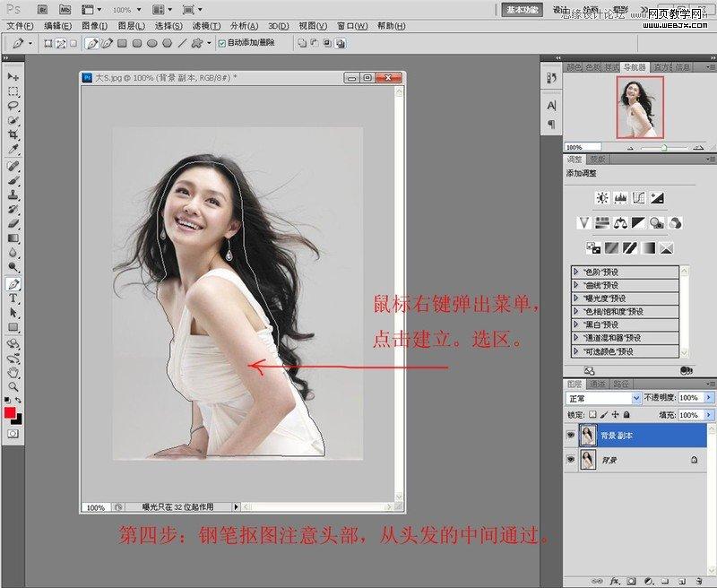Open a Hue/Saturation adjustment icon
Image resolution: width=717 pixels, height=588 pixels.
602,221
